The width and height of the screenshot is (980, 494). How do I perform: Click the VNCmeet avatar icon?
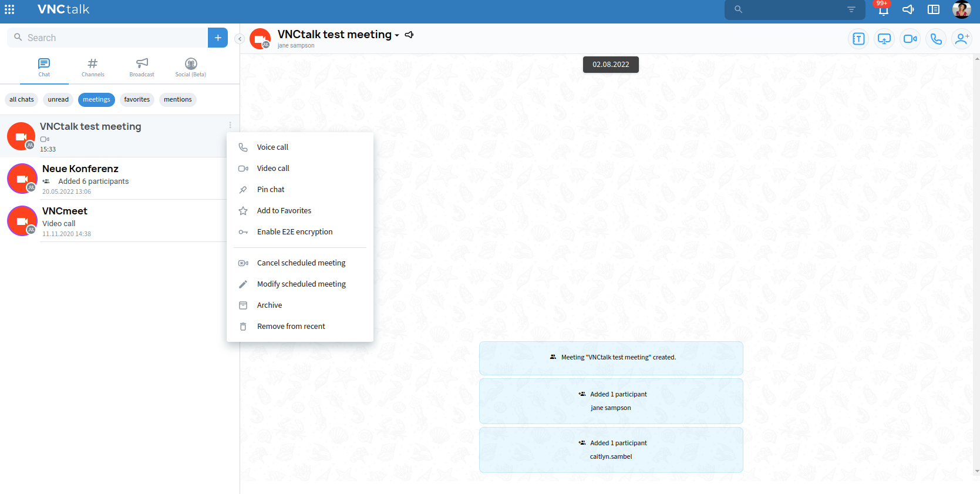pyautogui.click(x=22, y=221)
